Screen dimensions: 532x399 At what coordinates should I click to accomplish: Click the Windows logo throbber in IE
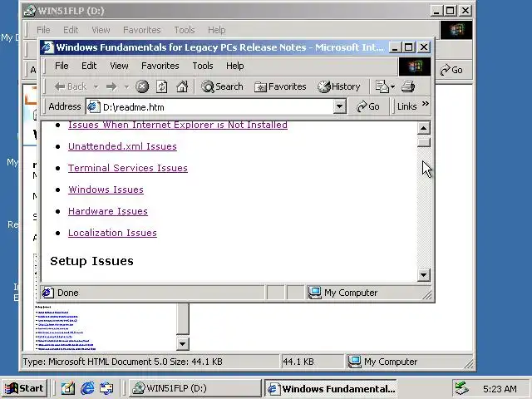click(x=415, y=66)
